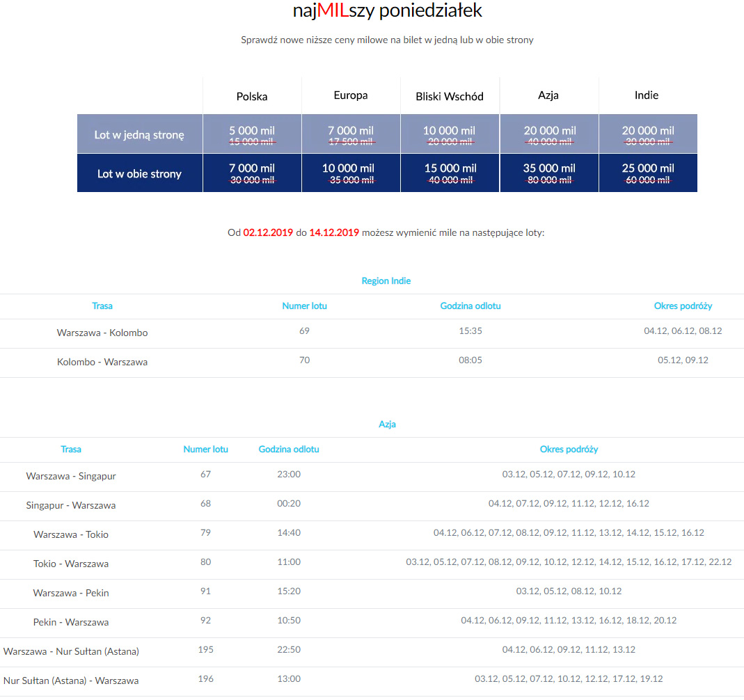Click the "Warszawa - Kolombo" route
This screenshot has width=744, height=700.
pyautogui.click(x=102, y=333)
